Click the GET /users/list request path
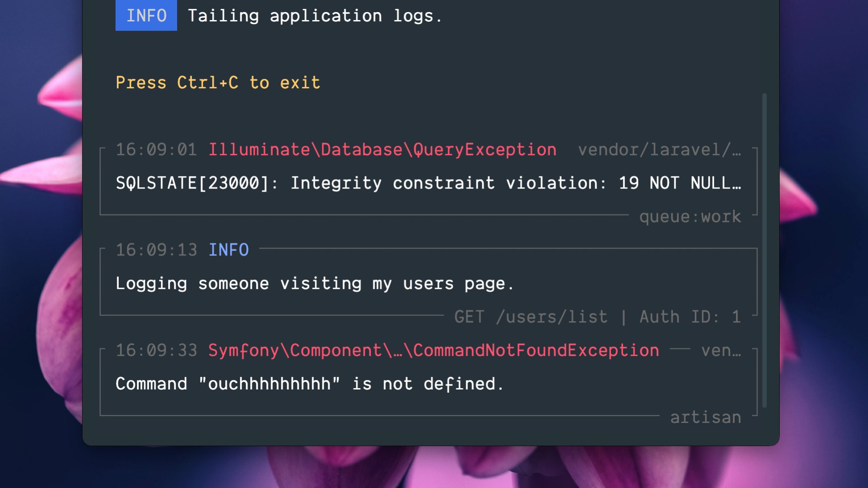 click(531, 317)
